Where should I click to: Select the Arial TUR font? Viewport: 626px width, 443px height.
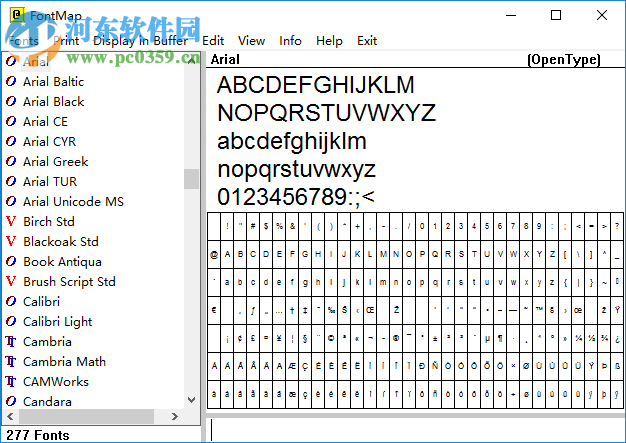50,181
